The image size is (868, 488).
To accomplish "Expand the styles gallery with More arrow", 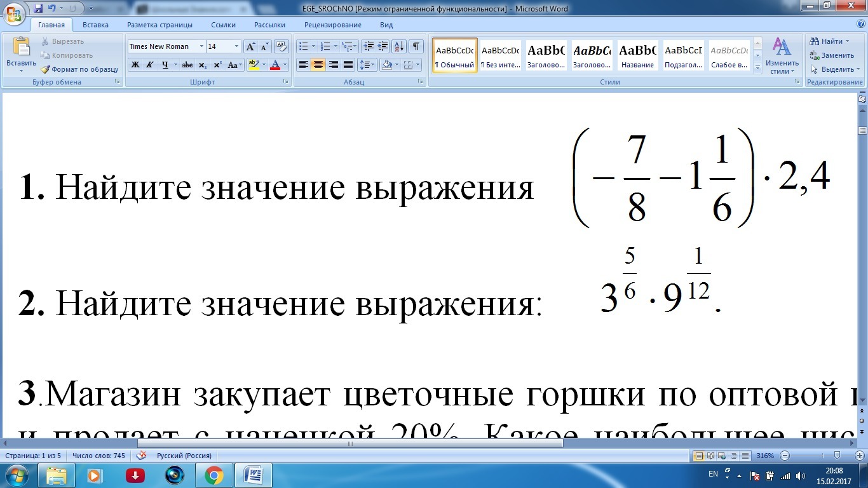I will [757, 67].
